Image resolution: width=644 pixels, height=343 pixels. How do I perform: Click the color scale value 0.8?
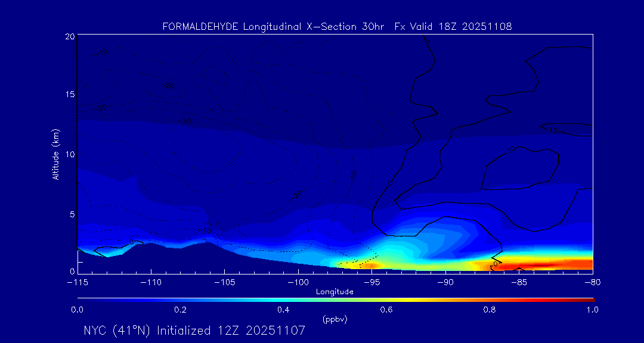click(x=489, y=310)
